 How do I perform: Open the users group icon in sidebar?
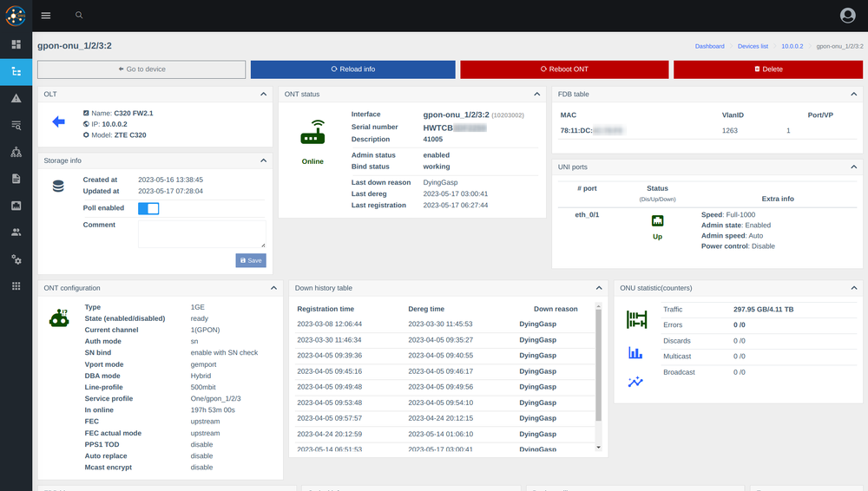[16, 232]
